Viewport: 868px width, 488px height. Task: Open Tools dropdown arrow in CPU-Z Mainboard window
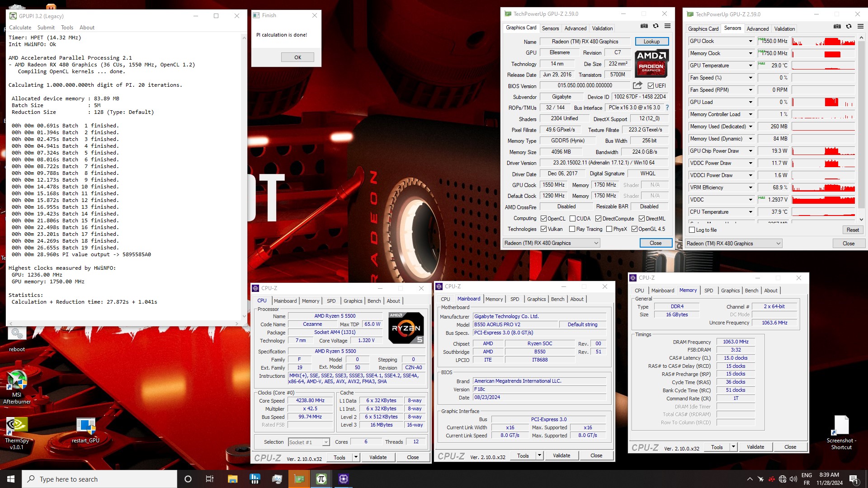tap(539, 456)
